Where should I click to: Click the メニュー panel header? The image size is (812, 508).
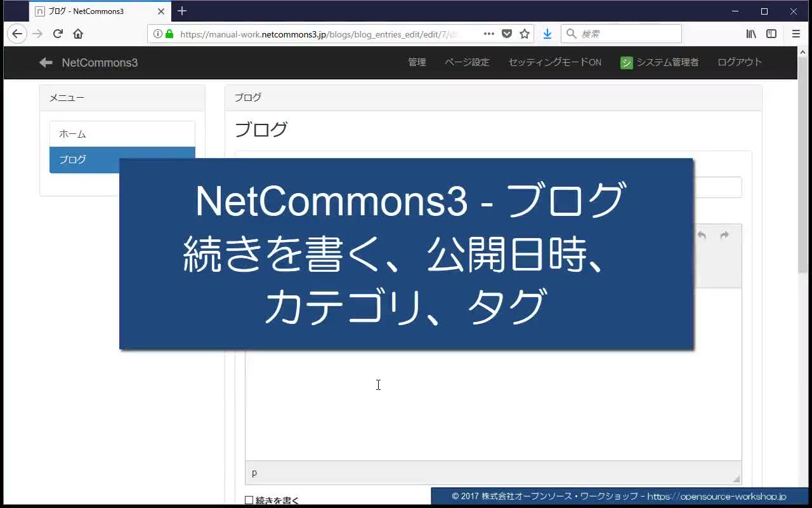pos(122,98)
